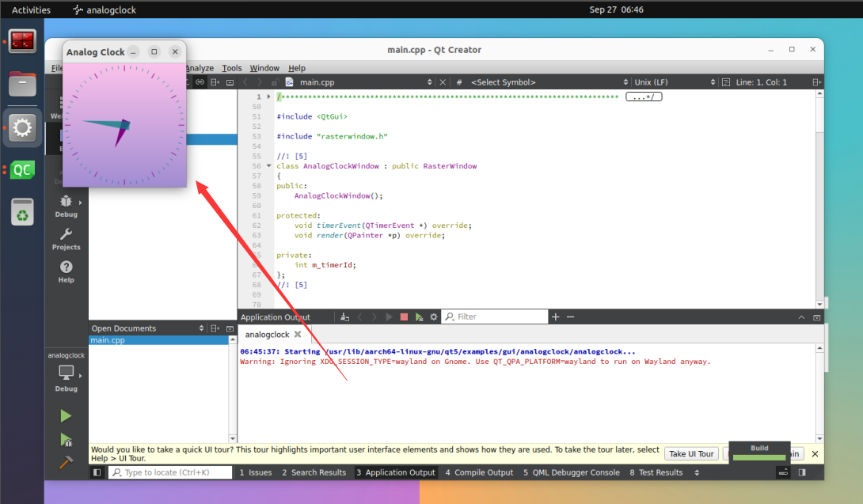
Task: Attach debugger to running application icon
Action: 420,317
